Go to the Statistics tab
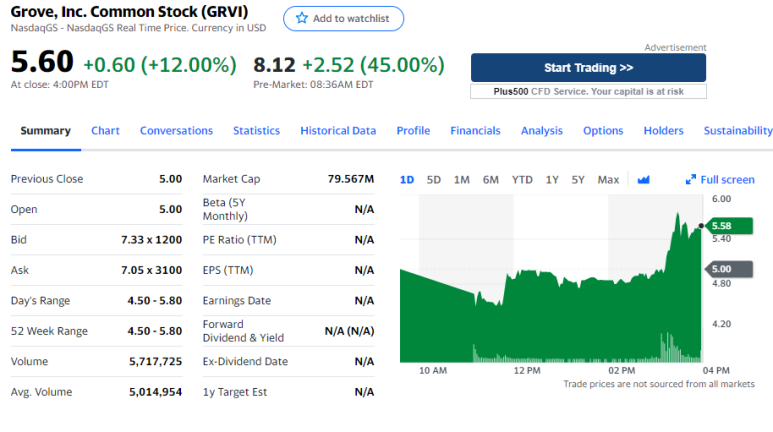773x432 pixels. 256,131
